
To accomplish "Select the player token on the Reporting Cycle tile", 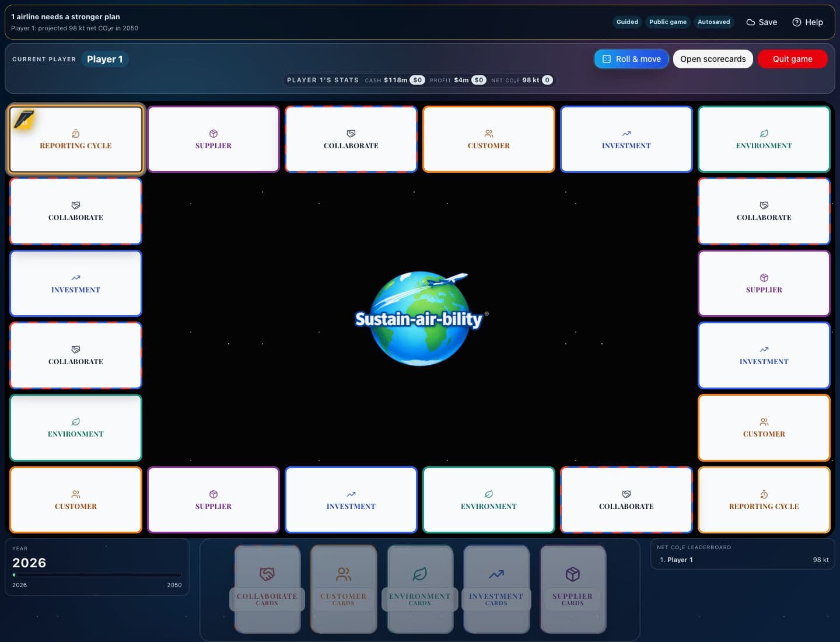I will click(x=24, y=120).
